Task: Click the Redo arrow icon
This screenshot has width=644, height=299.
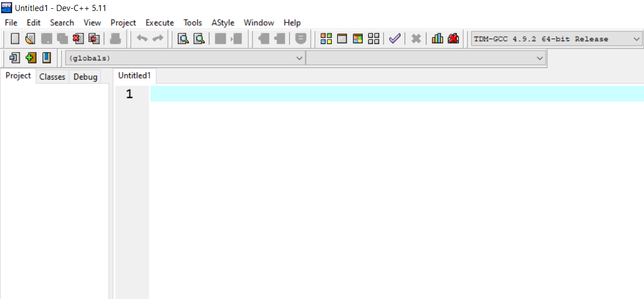Action: pyautogui.click(x=158, y=38)
